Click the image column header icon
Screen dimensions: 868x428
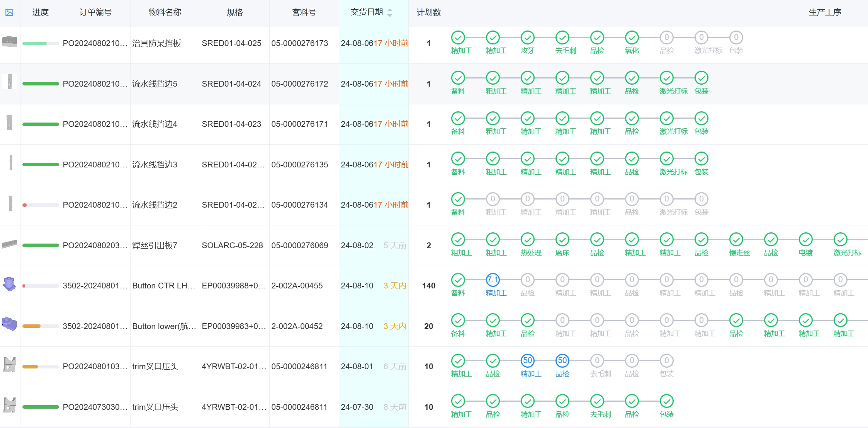pos(9,12)
